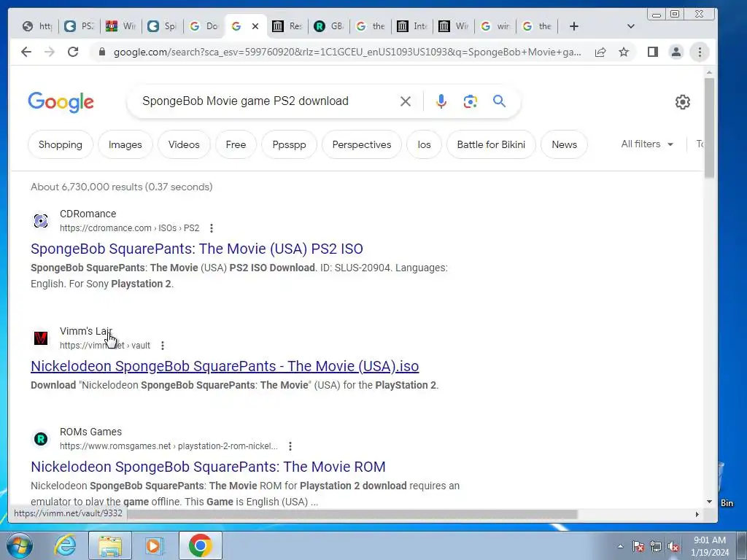Open more options for CDRomance result
Screen dimensions: 747x560
point(212,228)
